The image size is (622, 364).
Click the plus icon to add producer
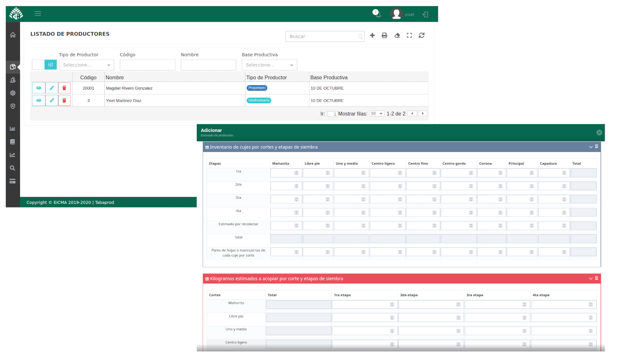click(372, 35)
